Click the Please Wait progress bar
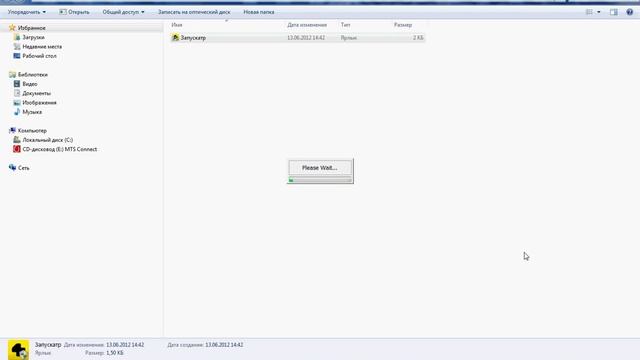640x360 pixels. tap(320, 180)
